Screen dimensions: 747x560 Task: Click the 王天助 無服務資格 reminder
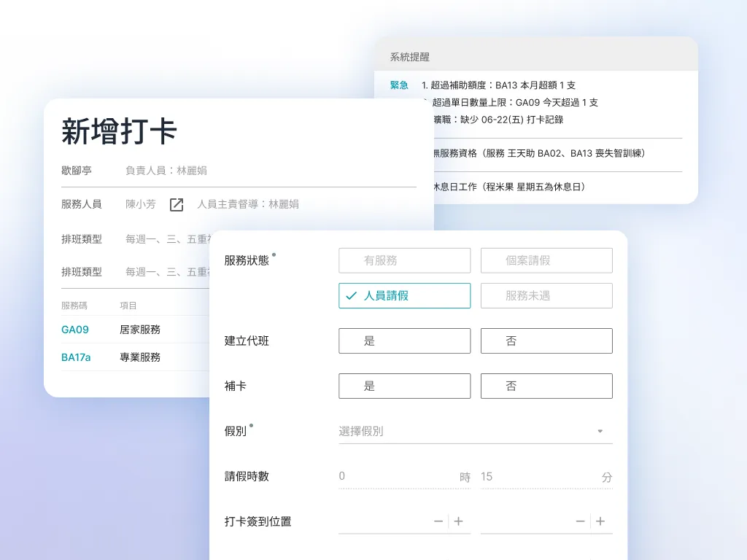539,153
